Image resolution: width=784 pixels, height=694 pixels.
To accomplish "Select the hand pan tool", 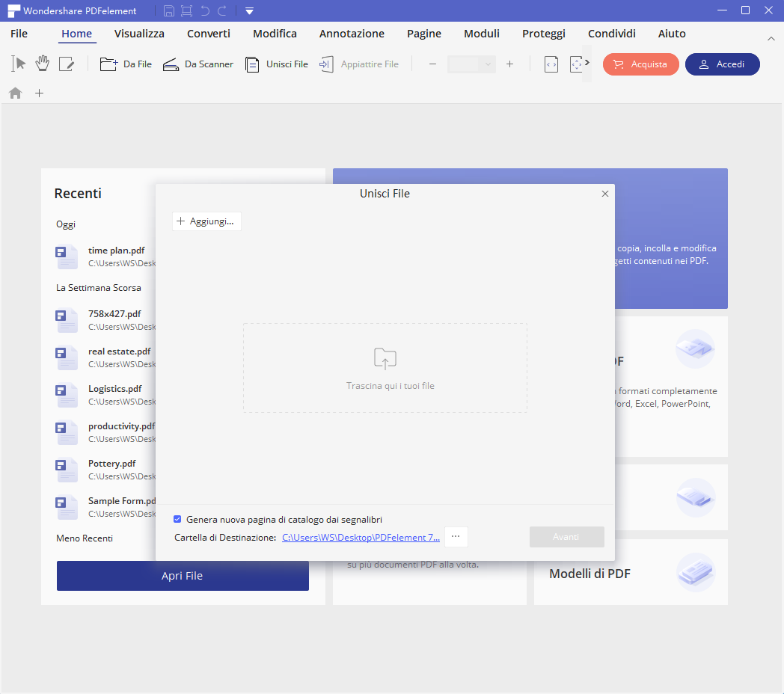I will pyautogui.click(x=43, y=64).
